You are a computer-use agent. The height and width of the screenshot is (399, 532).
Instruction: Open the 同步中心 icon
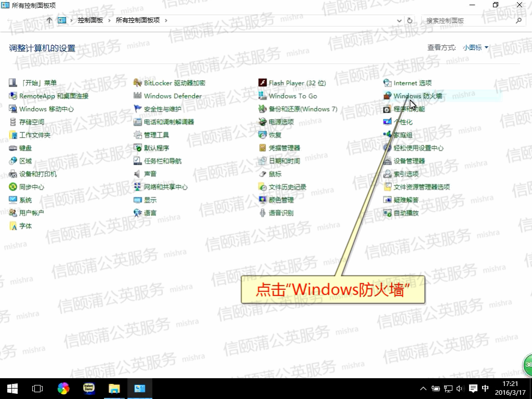point(13,187)
